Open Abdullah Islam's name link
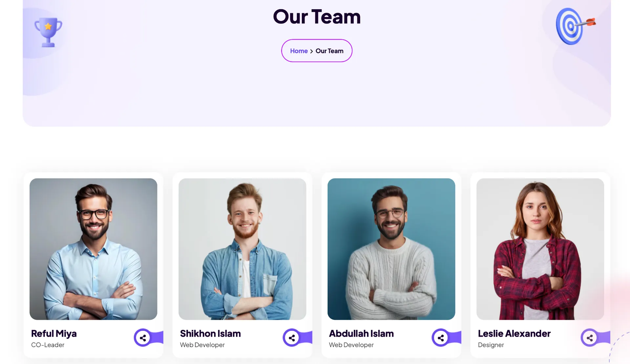 coord(361,334)
